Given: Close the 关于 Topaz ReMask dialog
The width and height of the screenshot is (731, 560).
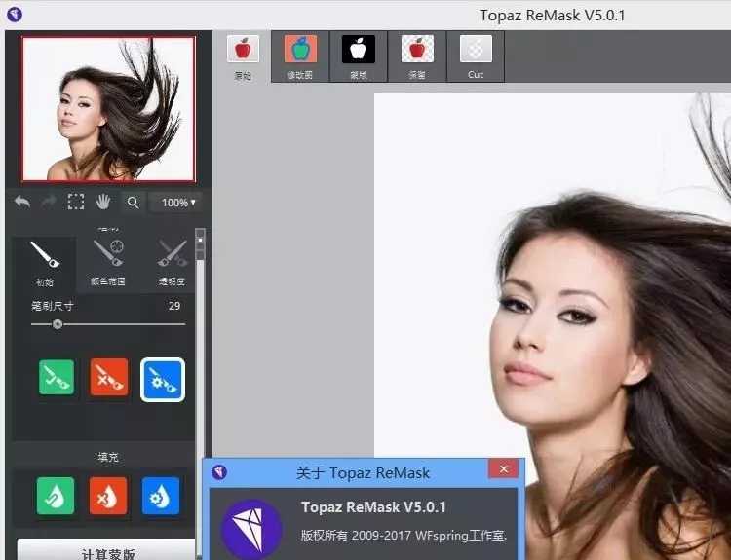Looking at the screenshot, I should click(x=504, y=469).
